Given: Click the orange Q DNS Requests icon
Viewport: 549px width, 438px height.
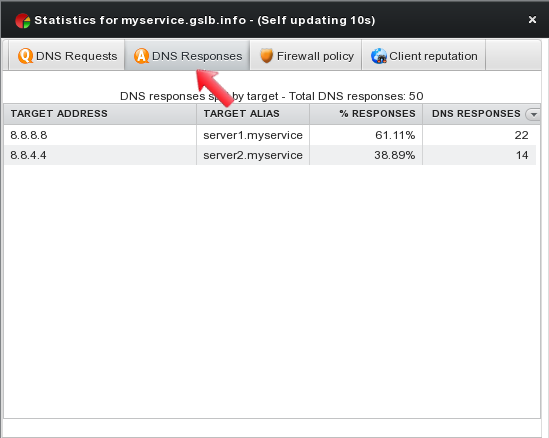Looking at the screenshot, I should click(x=26, y=56).
